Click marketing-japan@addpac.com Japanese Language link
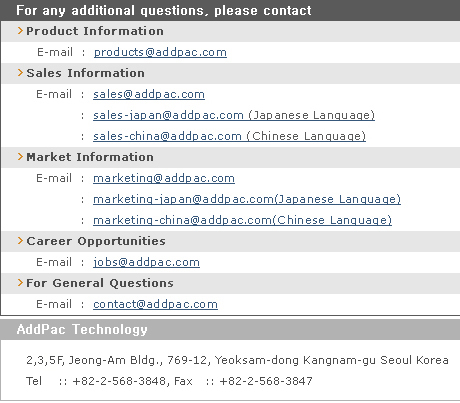Image resolution: width=460 pixels, height=403 pixels. coord(247,199)
